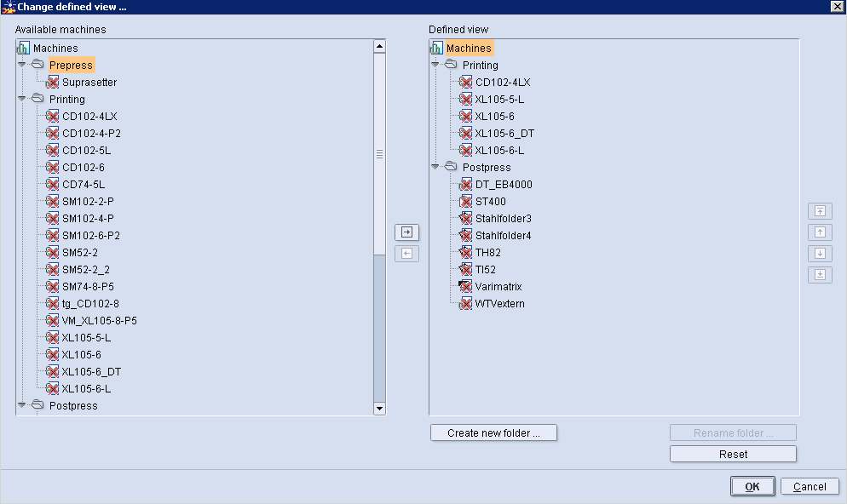Click the scrollbar down arrow
847x504 pixels.
pyautogui.click(x=379, y=409)
